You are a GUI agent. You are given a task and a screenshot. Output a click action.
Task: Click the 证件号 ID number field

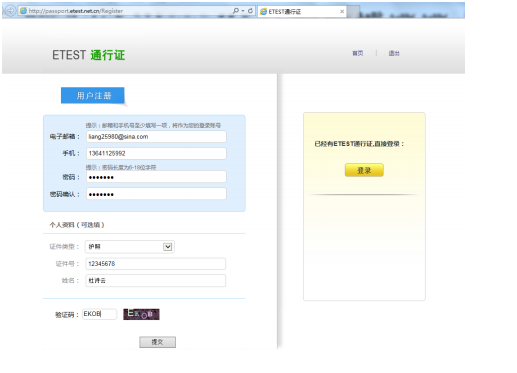pyautogui.click(x=155, y=264)
